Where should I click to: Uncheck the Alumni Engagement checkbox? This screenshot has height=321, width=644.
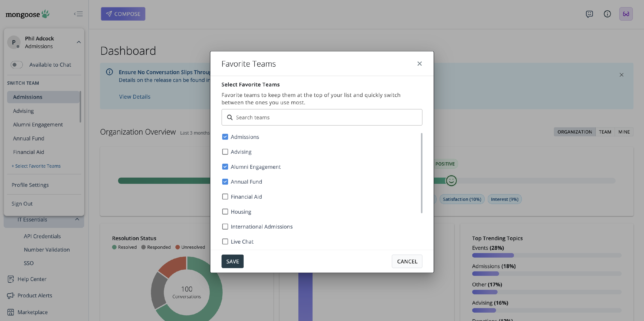(x=225, y=167)
